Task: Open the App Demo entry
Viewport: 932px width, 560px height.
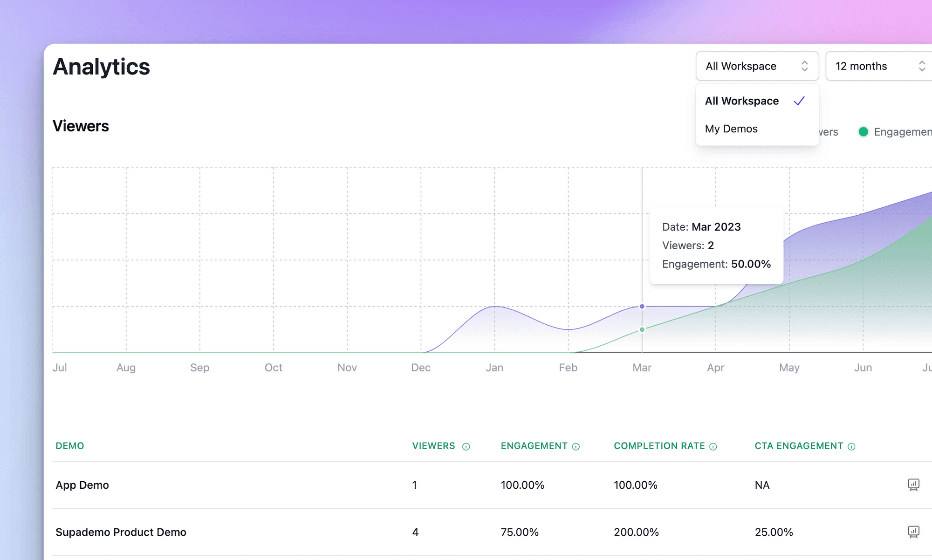Action: (x=82, y=485)
